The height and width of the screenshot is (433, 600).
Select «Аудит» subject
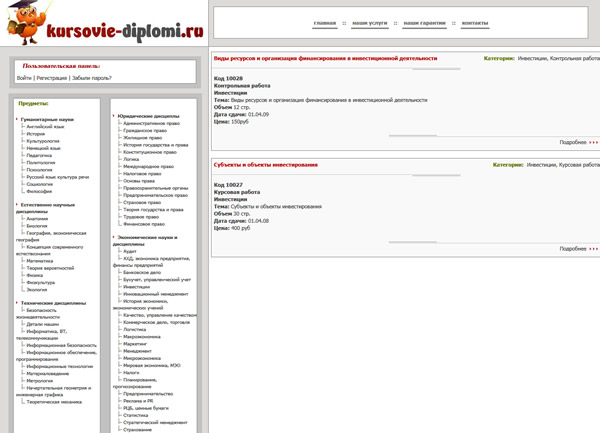[x=130, y=251]
